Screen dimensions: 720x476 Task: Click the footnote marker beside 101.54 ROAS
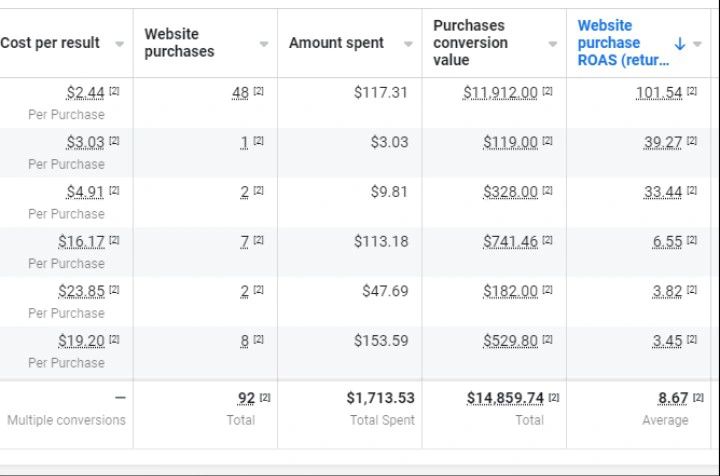click(691, 92)
